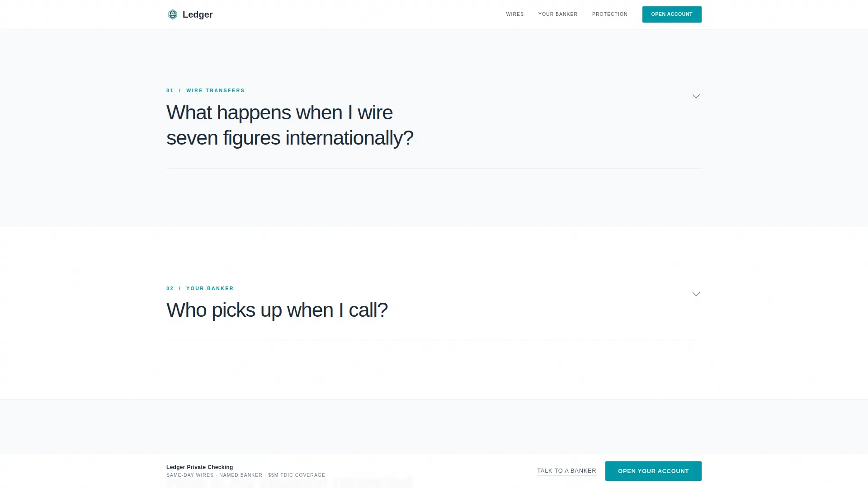Click the teal YOUR BANKER section label
Image resolution: width=868 pixels, height=488 pixels.
coord(210,289)
